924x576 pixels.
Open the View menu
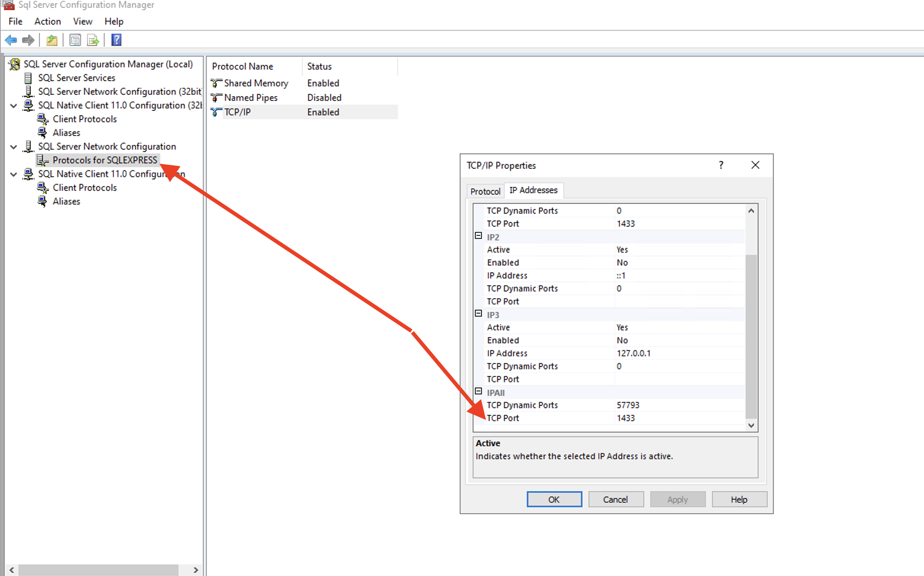point(83,21)
